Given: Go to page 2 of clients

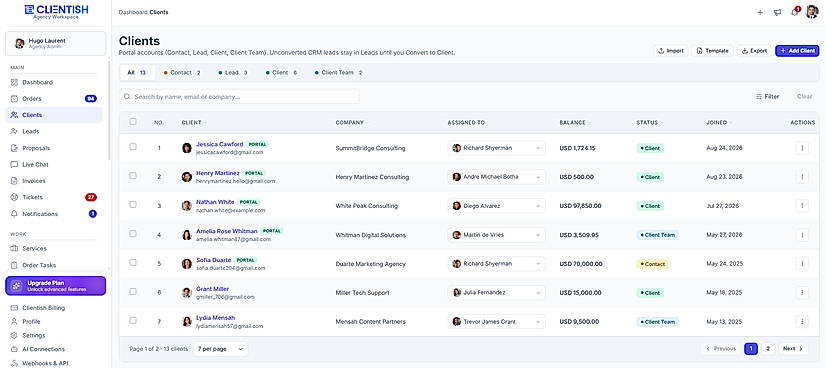Looking at the screenshot, I should point(768,349).
